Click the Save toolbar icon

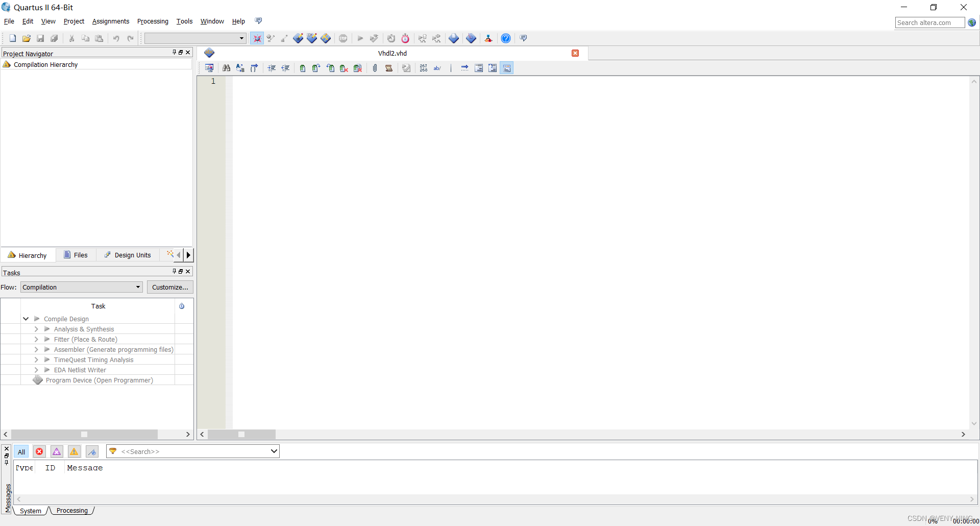click(x=40, y=38)
